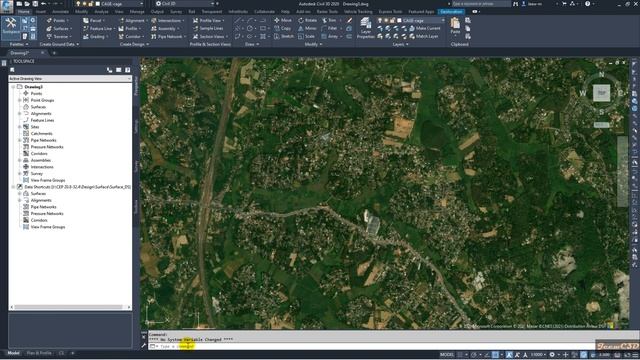Expand Create Design panel dropdown
The height and width of the screenshot is (360, 640).
click(x=134, y=44)
